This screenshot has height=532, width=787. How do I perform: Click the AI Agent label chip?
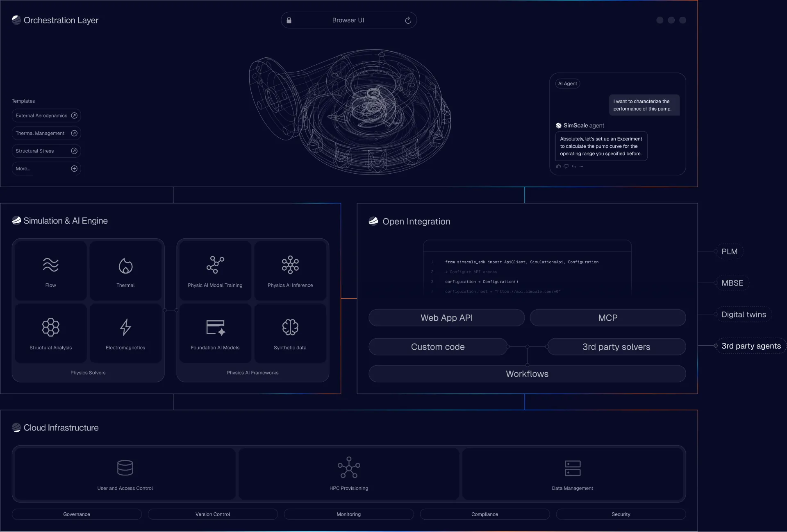coord(568,84)
